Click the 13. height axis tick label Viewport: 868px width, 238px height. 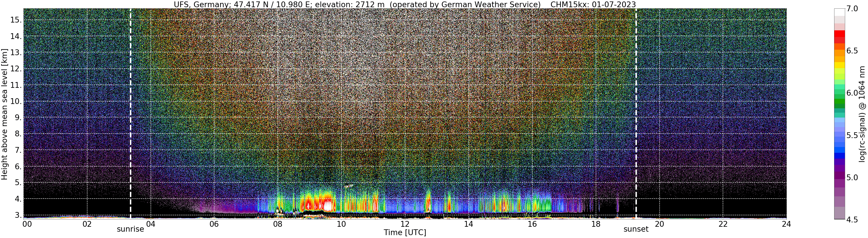click(16, 53)
